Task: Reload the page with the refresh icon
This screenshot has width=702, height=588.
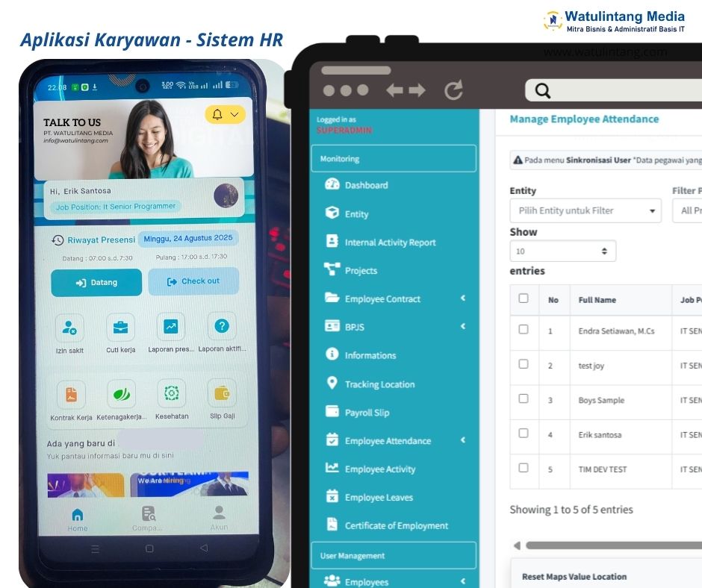Action: 453,90
